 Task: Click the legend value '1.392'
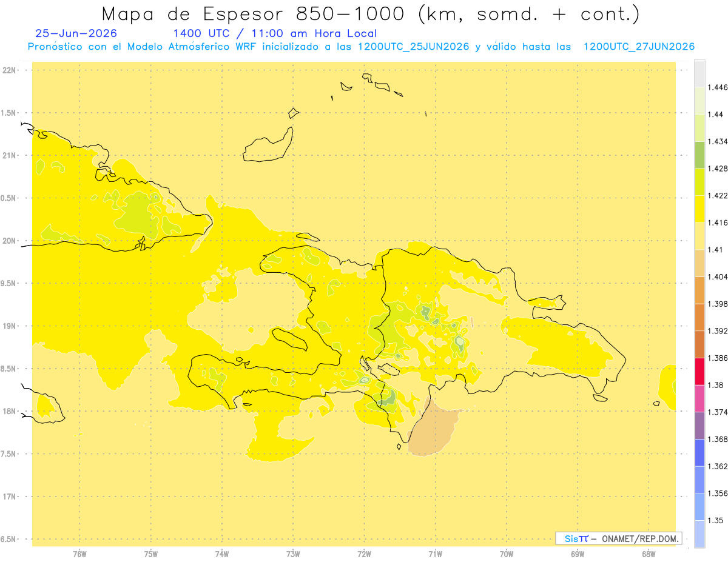718,331
